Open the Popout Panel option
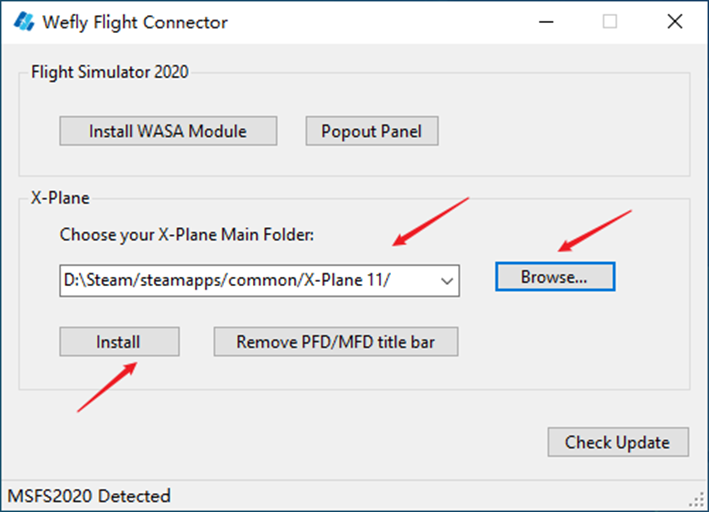 (372, 131)
